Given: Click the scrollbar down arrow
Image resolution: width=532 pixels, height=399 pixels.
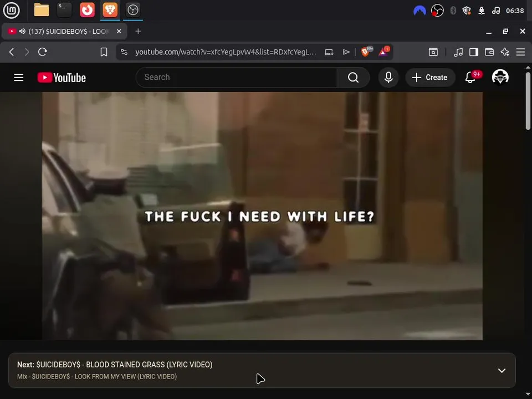Looking at the screenshot, I should pyautogui.click(x=528, y=394).
